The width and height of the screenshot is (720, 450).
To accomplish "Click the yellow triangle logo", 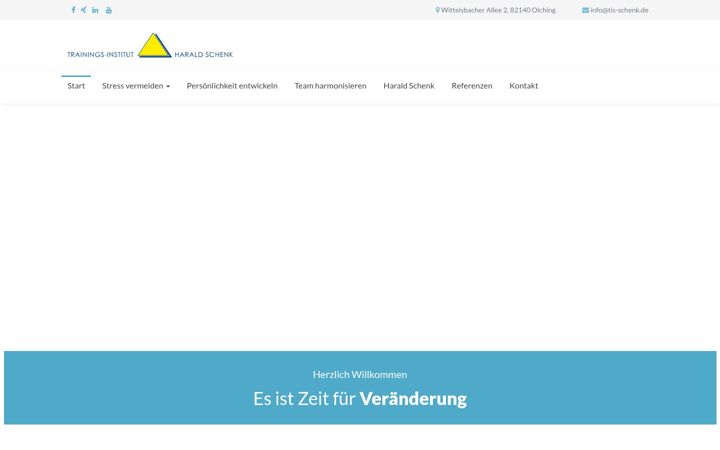I will 155,45.
